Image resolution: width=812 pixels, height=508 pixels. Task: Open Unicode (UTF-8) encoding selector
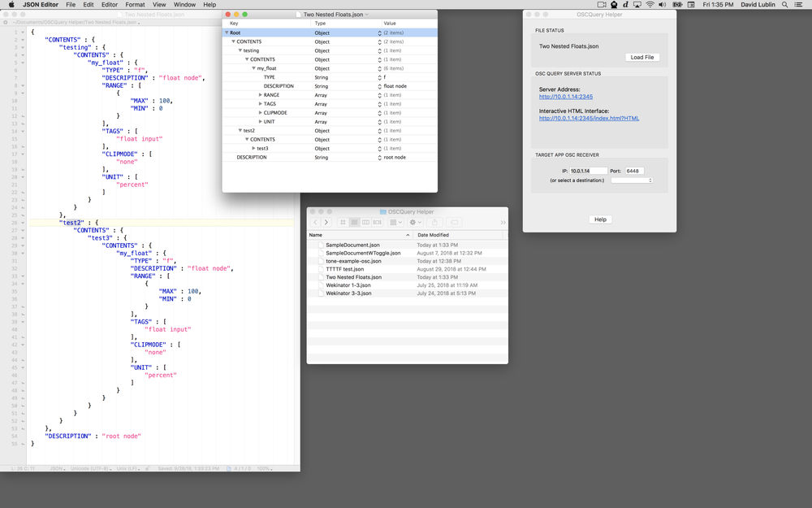[91, 469]
